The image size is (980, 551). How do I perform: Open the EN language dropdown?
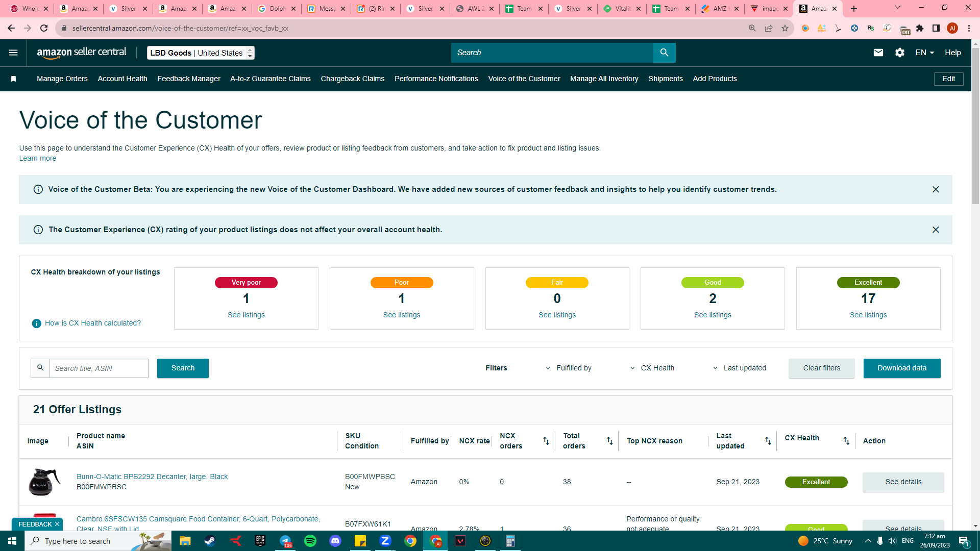tap(924, 53)
